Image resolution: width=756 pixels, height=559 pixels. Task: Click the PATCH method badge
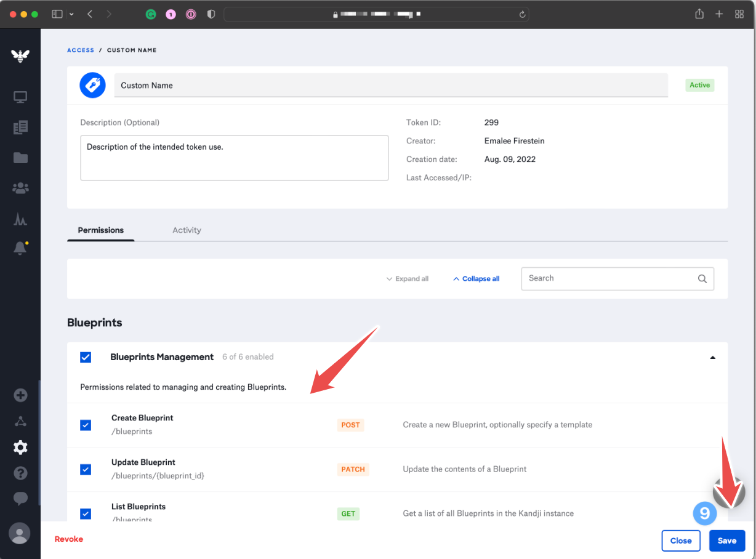(x=353, y=469)
